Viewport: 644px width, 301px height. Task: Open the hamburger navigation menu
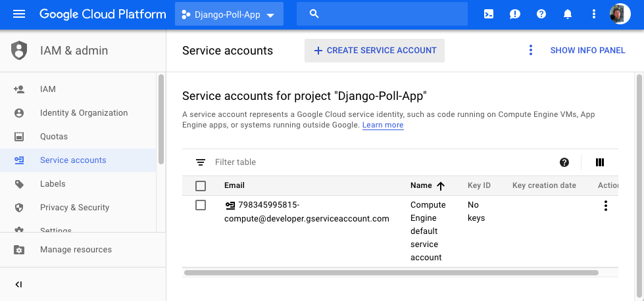click(x=19, y=14)
